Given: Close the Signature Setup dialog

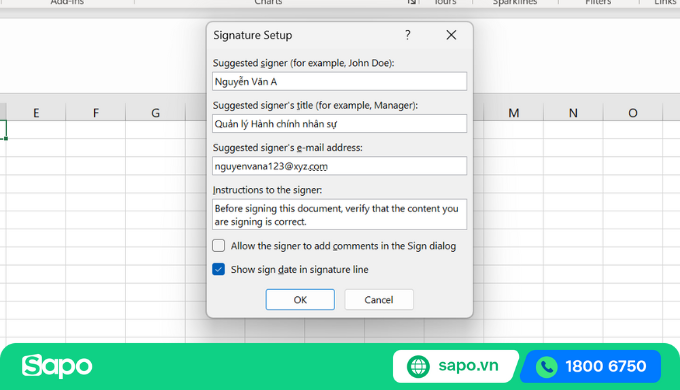Looking at the screenshot, I should click(451, 35).
